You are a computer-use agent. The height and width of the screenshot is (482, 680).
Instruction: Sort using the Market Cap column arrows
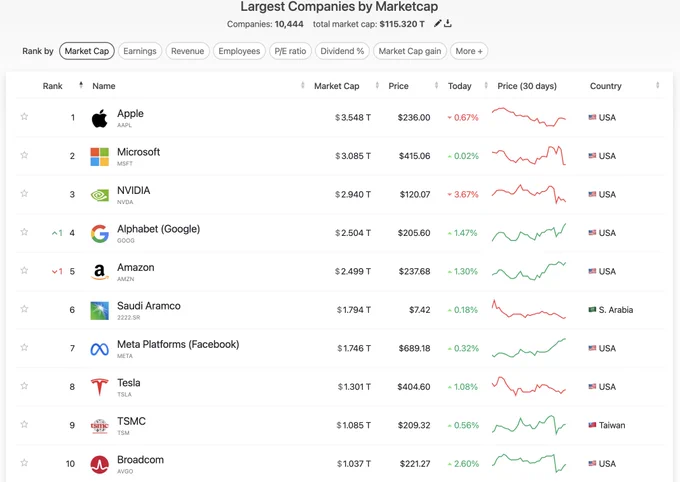click(x=377, y=85)
